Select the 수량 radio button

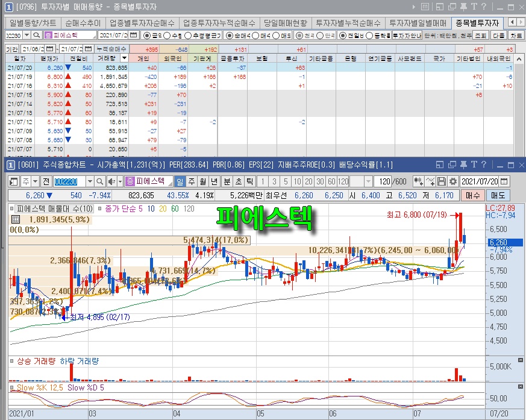(x=167, y=35)
